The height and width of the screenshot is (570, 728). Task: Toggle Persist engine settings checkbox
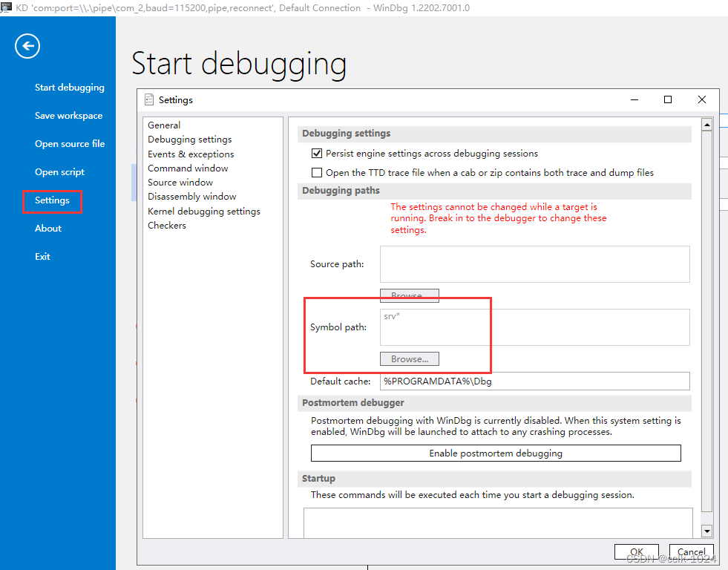(x=317, y=153)
